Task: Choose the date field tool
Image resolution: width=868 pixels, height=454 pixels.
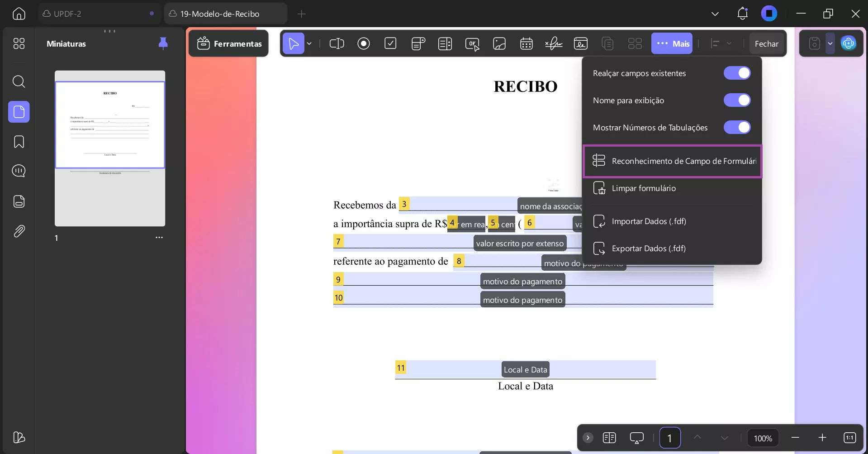Action: (526, 43)
